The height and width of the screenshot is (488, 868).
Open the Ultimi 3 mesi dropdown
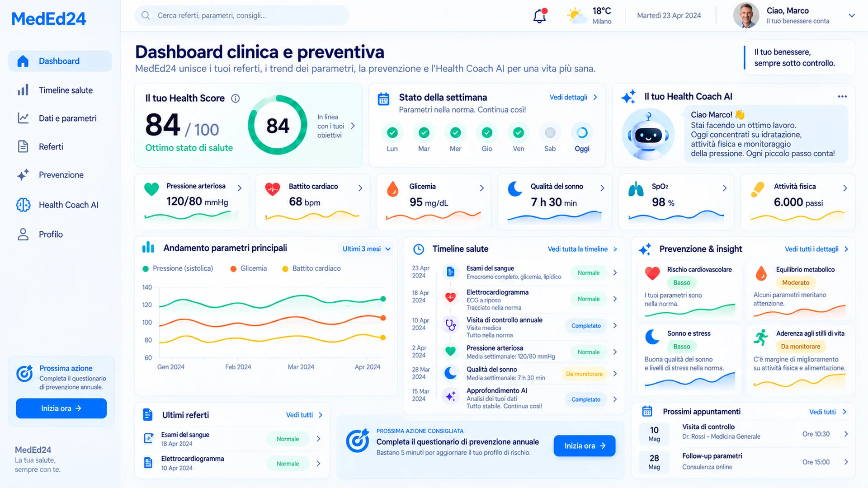(366, 249)
